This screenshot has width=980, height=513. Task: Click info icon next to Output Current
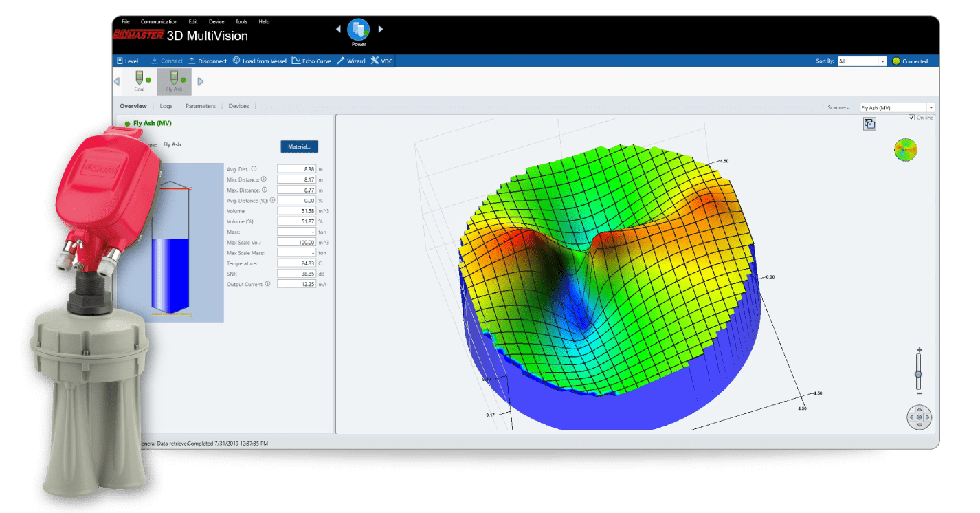[268, 283]
